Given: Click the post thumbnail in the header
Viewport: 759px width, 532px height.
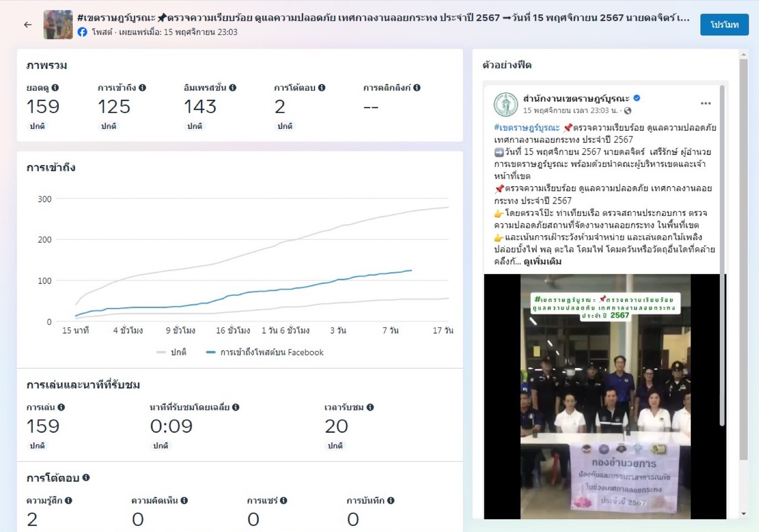Looking at the screenshot, I should pyautogui.click(x=58, y=24).
